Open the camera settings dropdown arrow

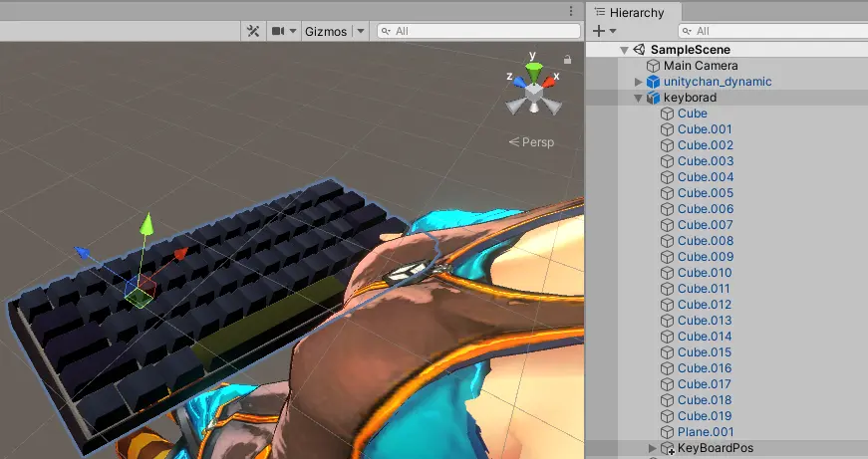tap(293, 32)
